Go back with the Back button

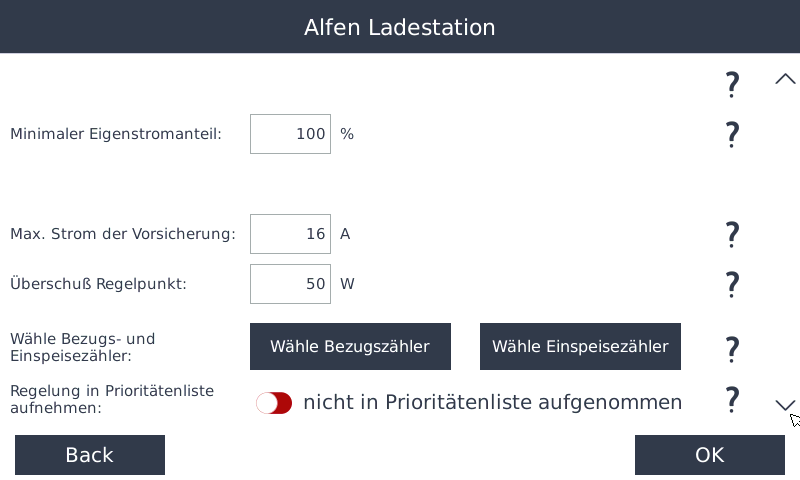tap(90, 455)
